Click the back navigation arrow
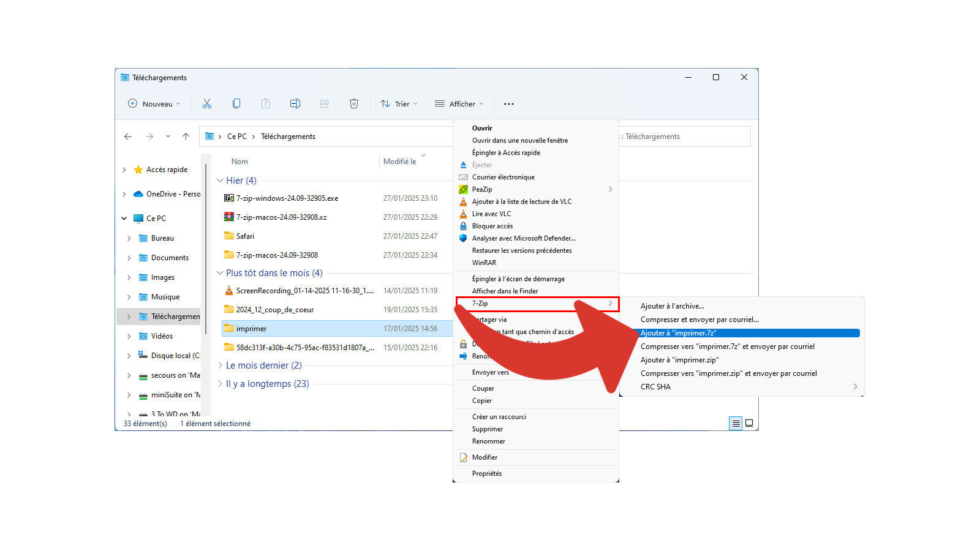 pyautogui.click(x=128, y=137)
